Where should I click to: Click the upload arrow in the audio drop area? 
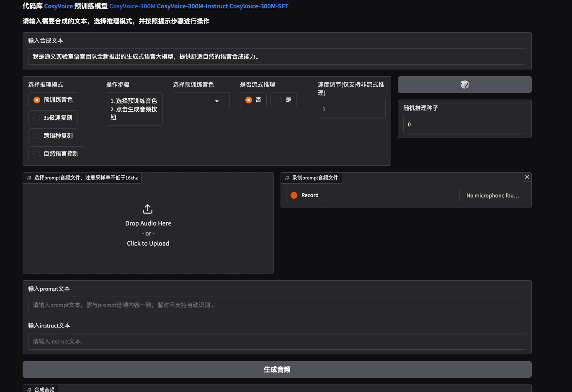click(x=147, y=208)
